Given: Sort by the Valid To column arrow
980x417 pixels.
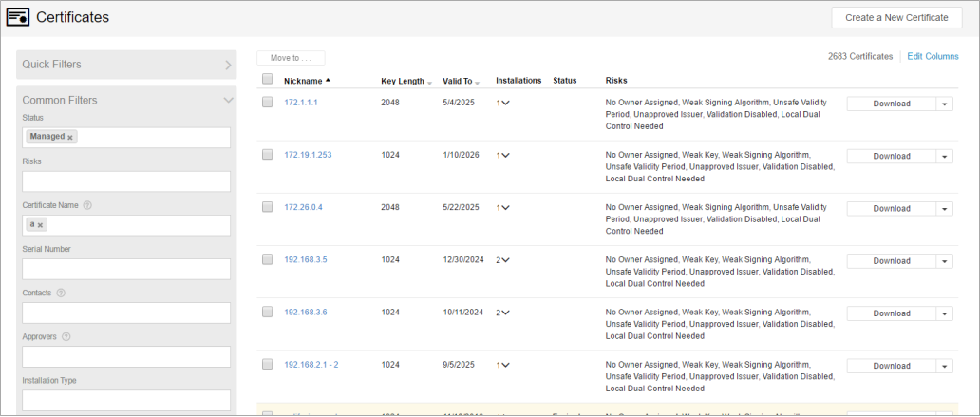Looking at the screenshot, I should point(478,83).
